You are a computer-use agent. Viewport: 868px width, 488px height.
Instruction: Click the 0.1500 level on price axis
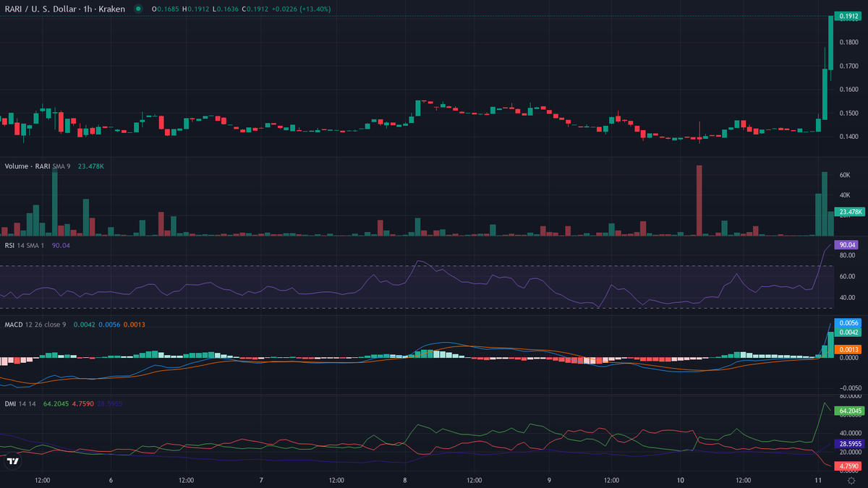click(848, 114)
